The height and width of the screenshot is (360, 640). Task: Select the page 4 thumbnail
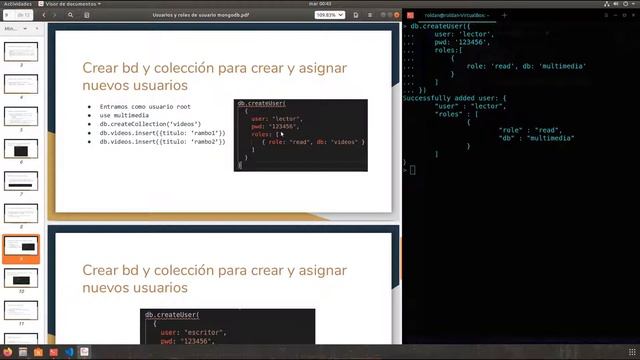point(21,84)
